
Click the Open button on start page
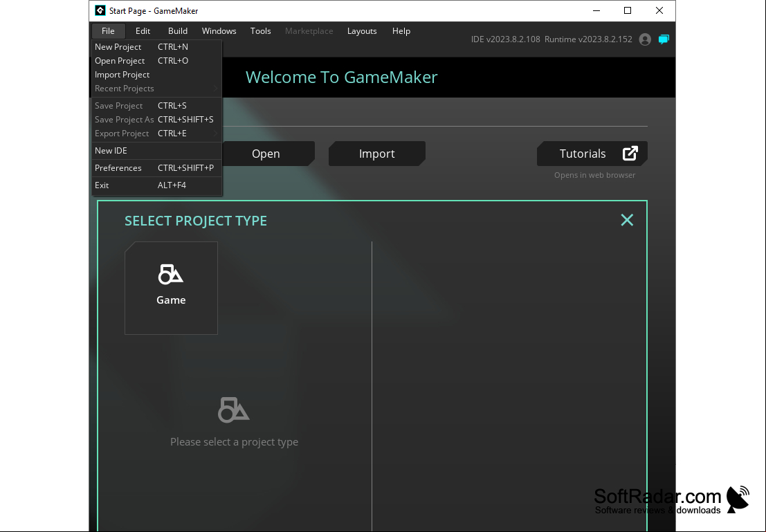pos(268,154)
